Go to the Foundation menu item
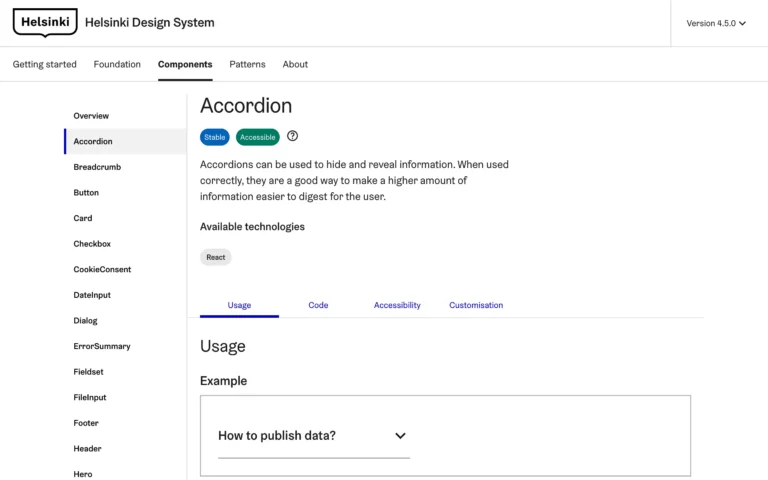 (117, 64)
